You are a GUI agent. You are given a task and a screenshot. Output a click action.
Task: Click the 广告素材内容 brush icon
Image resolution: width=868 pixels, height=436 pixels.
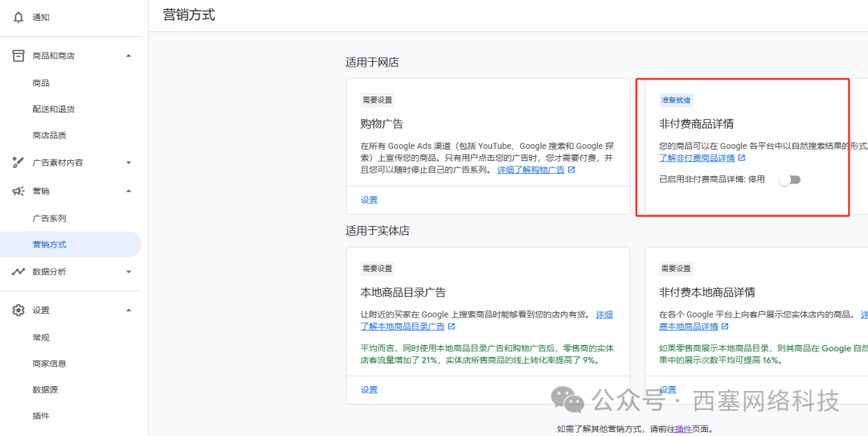tap(18, 162)
